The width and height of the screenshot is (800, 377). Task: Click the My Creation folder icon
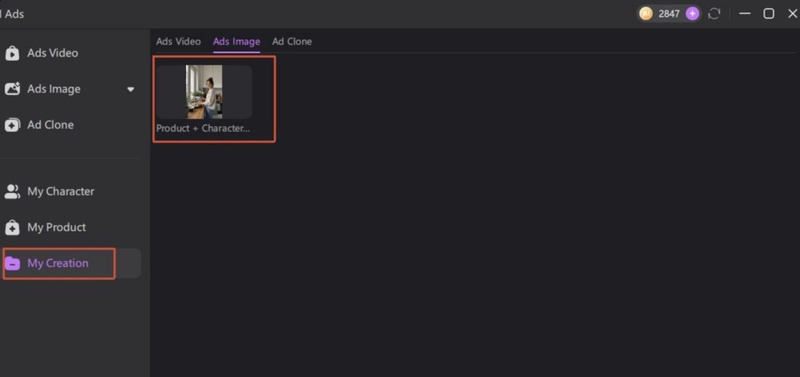tap(12, 263)
